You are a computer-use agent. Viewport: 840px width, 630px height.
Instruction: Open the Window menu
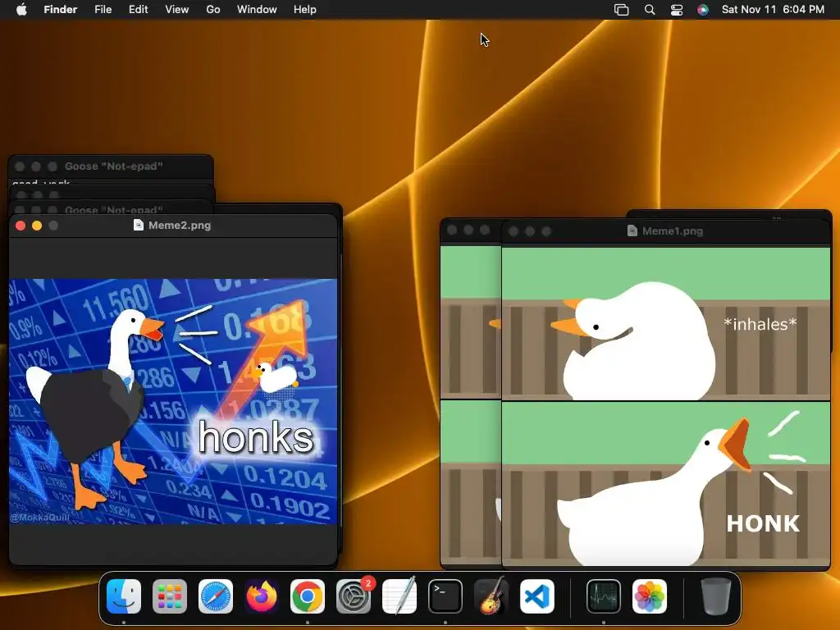[257, 10]
